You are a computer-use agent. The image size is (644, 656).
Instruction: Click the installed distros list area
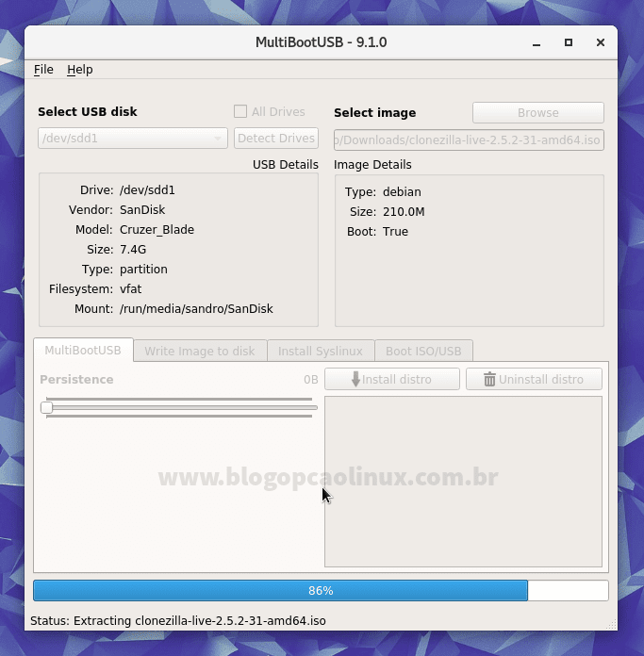point(463,482)
